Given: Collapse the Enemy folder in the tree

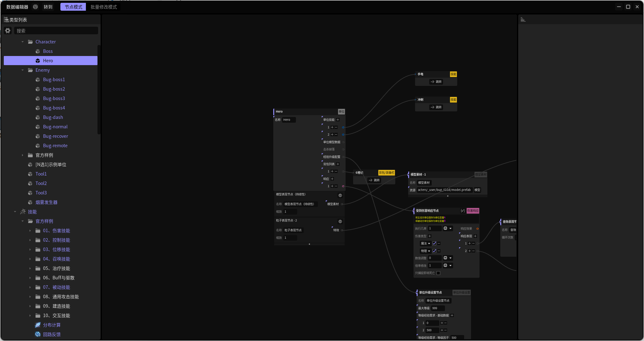Looking at the screenshot, I should (23, 70).
